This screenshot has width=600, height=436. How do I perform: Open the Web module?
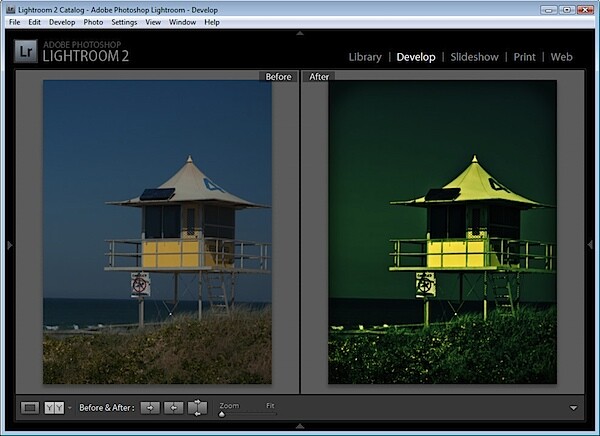tap(561, 57)
